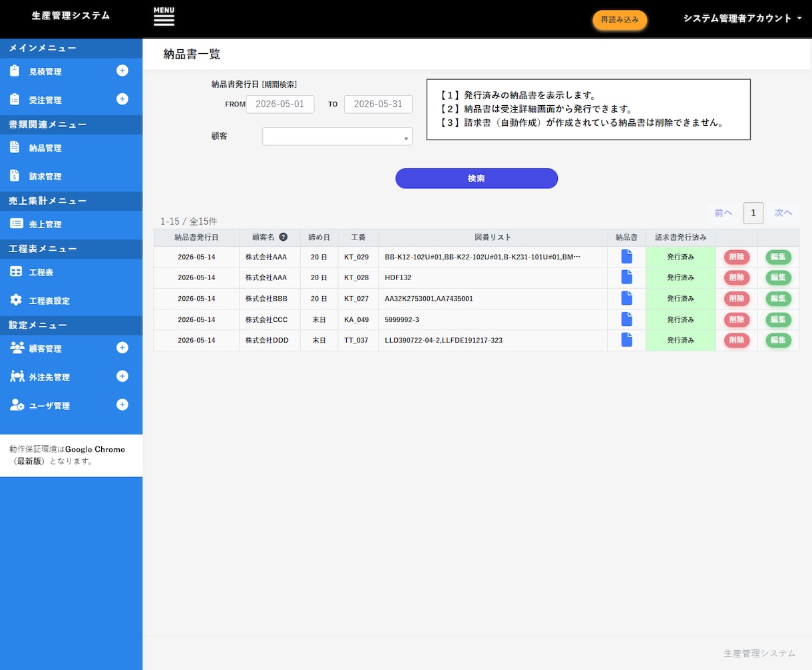The image size is (812, 670).
Task: Click the FROM date field
Action: coord(280,104)
